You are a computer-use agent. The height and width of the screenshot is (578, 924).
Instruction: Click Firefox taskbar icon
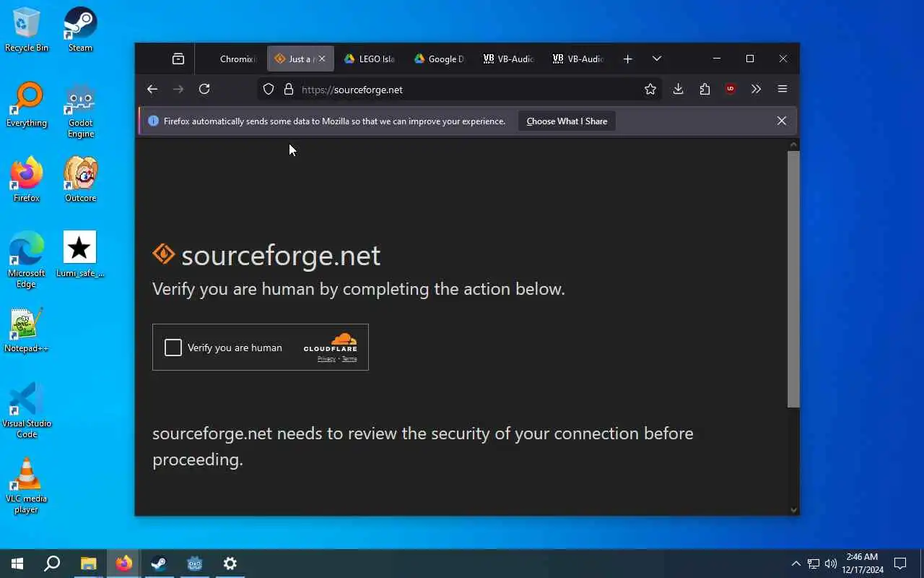point(124,564)
